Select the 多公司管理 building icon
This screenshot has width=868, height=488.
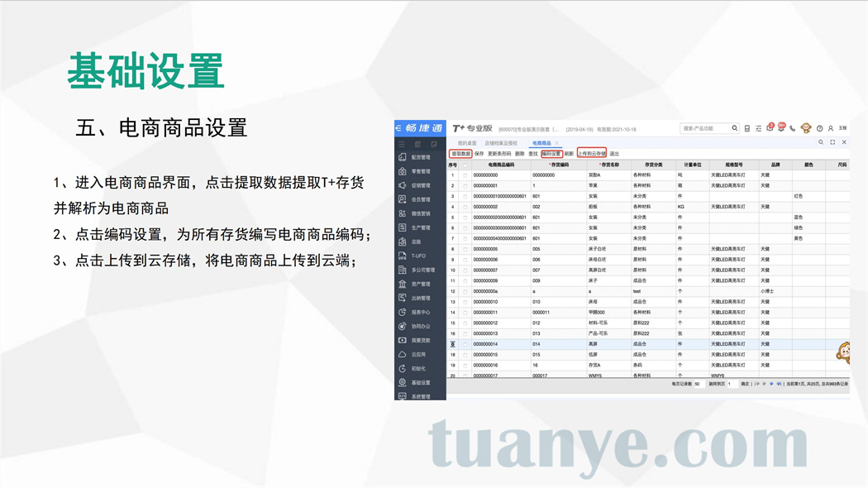[403, 270]
